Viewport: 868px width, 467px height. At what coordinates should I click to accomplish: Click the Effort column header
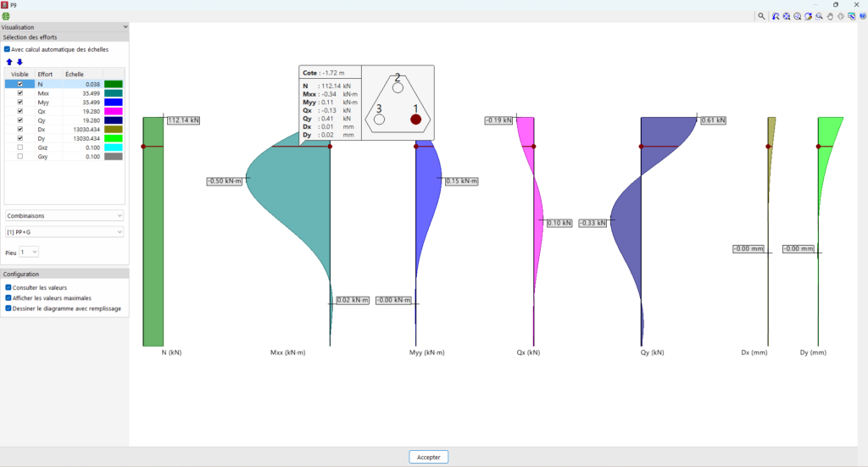(x=48, y=74)
